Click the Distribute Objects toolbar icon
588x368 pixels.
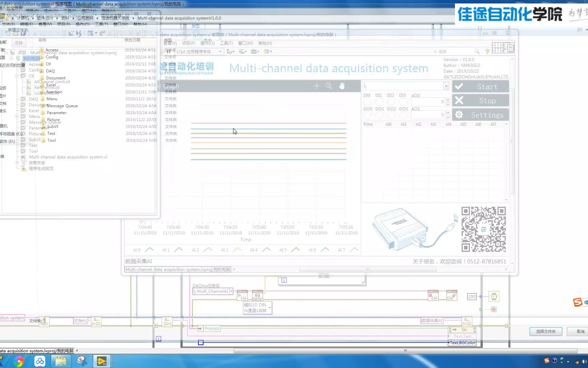242,51
